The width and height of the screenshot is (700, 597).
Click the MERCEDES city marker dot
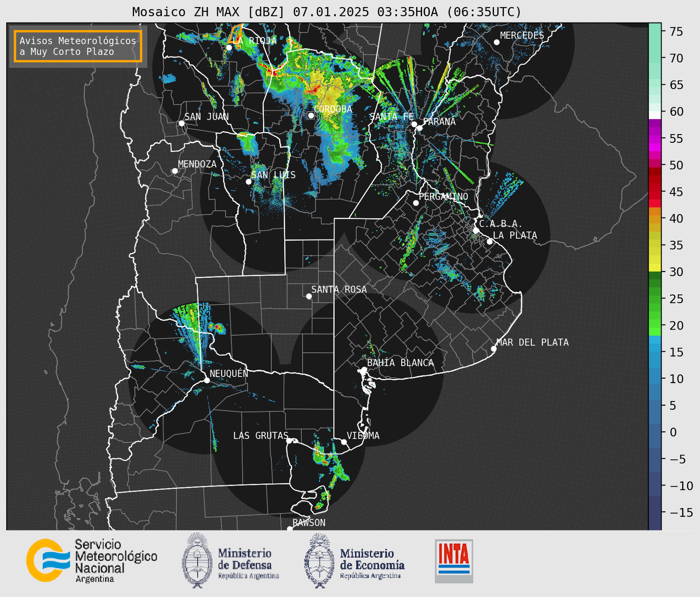(497, 42)
